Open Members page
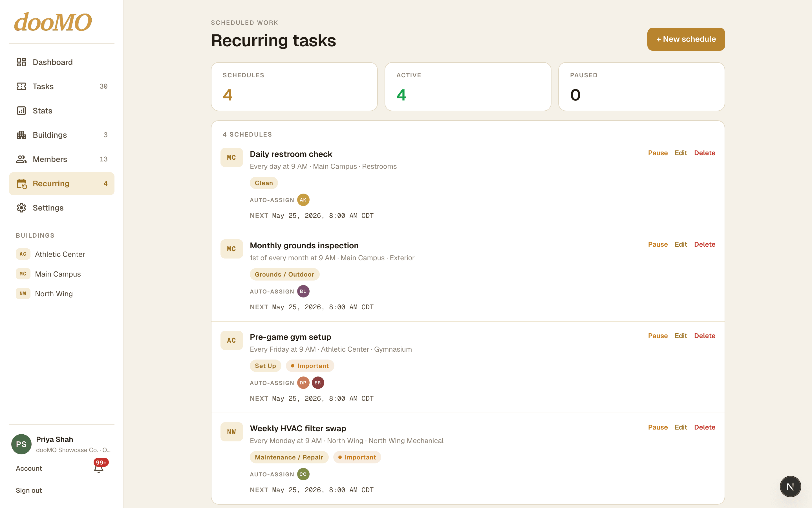The image size is (812, 508). pos(62,159)
